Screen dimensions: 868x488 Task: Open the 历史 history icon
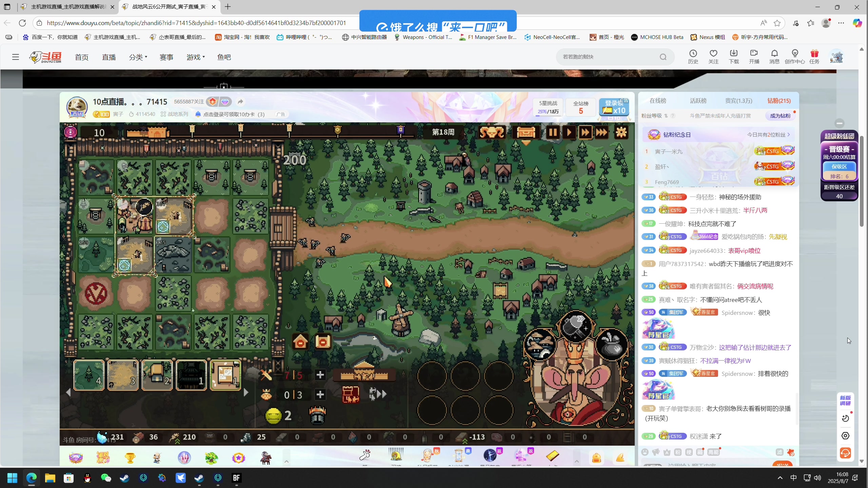(x=693, y=57)
